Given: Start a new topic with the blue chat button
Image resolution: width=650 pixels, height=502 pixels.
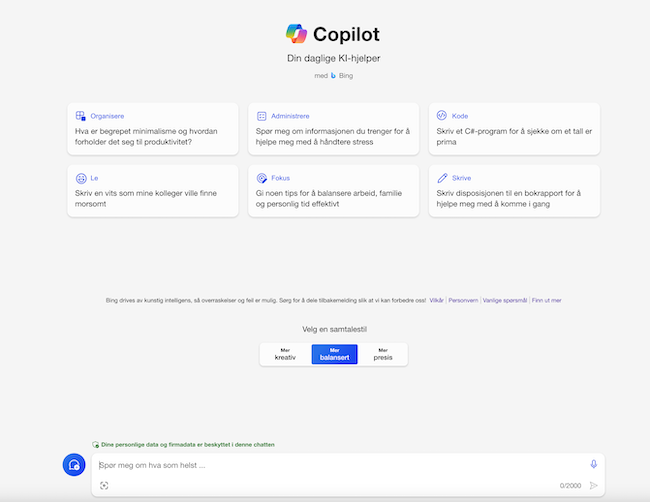Looking at the screenshot, I should pos(74,464).
